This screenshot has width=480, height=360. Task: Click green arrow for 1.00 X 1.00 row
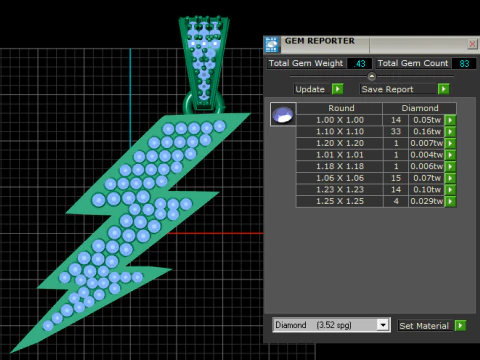click(450, 120)
